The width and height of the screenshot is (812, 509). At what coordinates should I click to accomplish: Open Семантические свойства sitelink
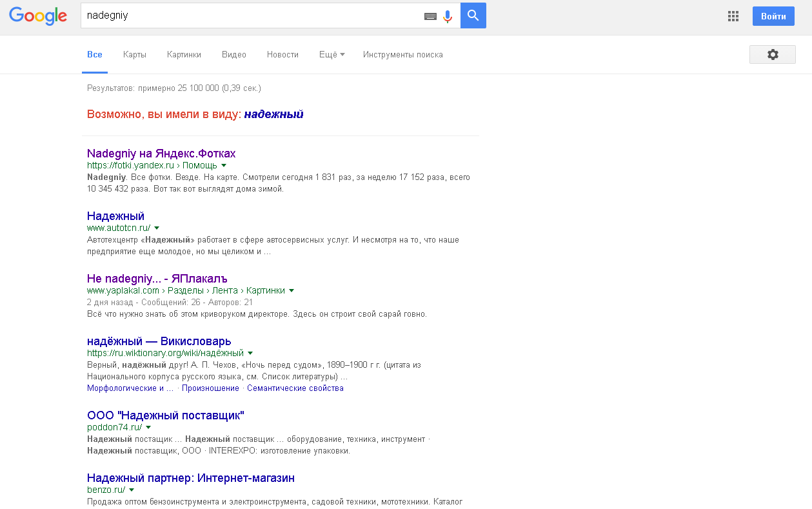[x=295, y=388]
